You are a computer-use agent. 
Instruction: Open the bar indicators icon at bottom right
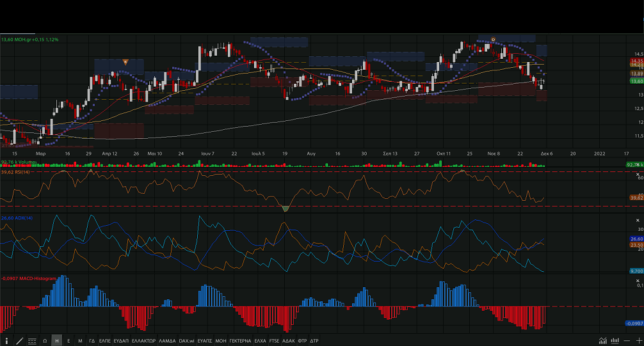point(615,341)
